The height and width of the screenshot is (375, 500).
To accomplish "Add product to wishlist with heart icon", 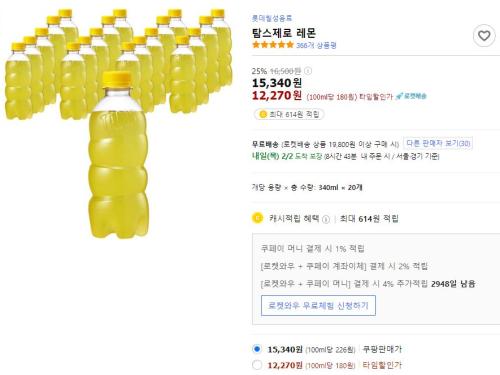I will coord(484,35).
